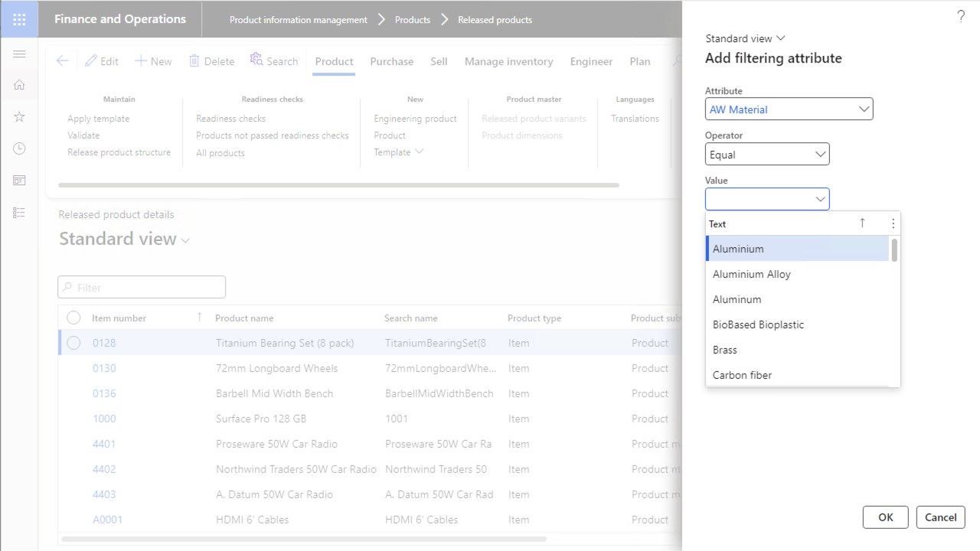980x551 pixels.
Task: Click the OK button
Action: click(886, 517)
